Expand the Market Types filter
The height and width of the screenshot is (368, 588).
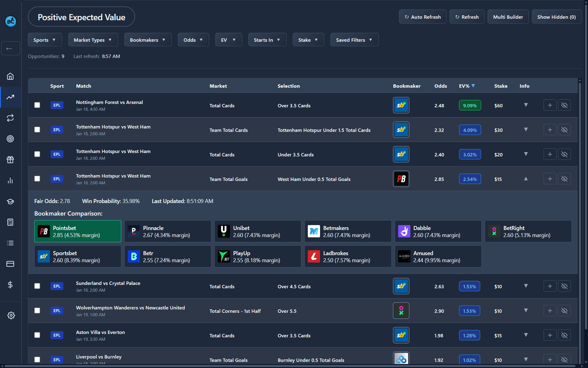click(93, 40)
